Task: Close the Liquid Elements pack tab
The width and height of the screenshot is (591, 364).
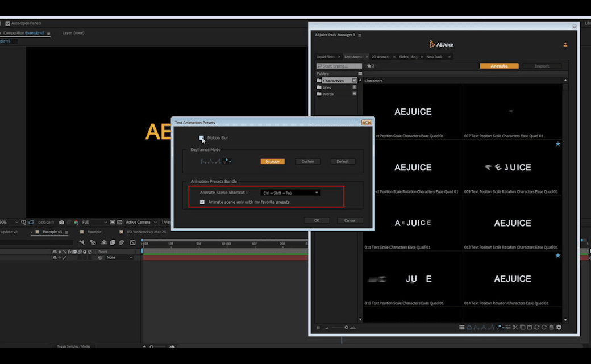Action: pyautogui.click(x=339, y=57)
